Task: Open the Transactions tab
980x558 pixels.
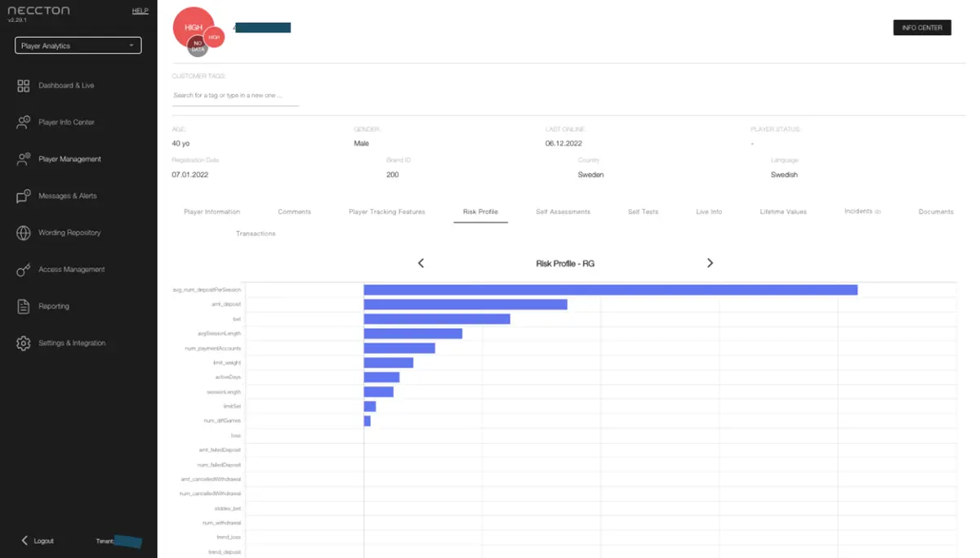Action: (256, 234)
